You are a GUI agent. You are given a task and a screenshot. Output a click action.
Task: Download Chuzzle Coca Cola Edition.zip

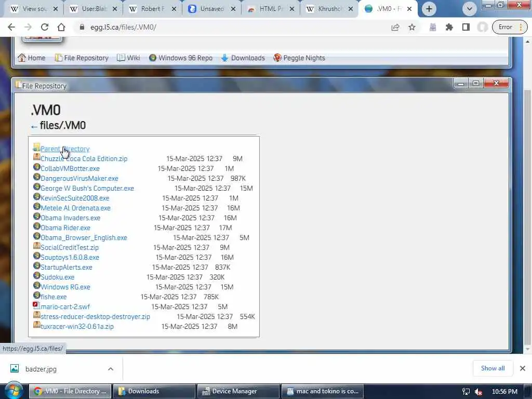(x=84, y=159)
